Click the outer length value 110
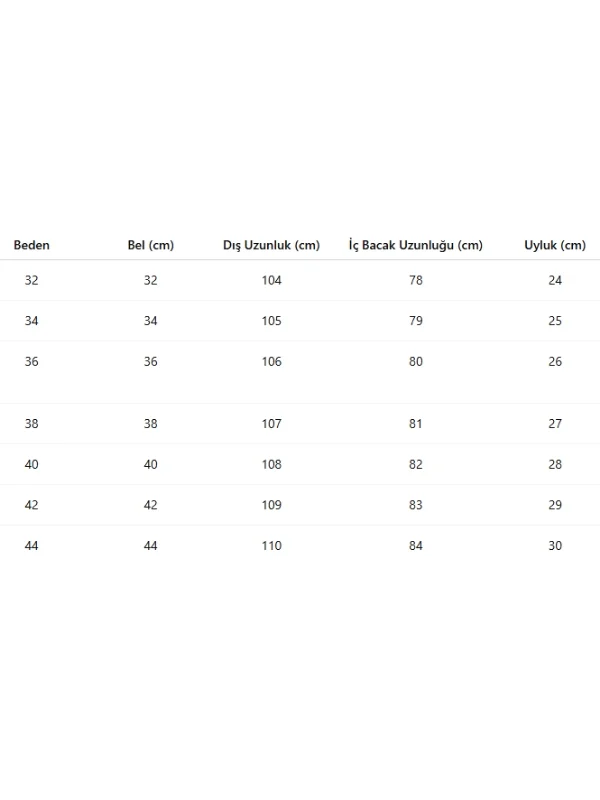 click(x=271, y=545)
